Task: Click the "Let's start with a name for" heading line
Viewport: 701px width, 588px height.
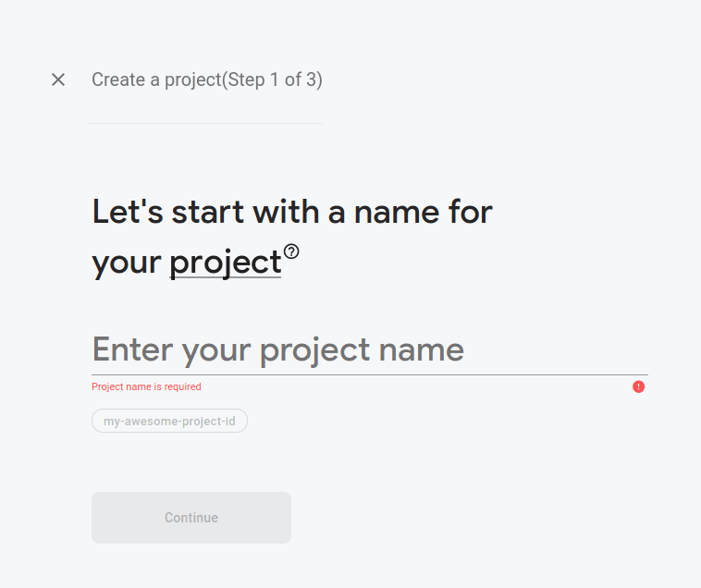Action: pos(292,213)
